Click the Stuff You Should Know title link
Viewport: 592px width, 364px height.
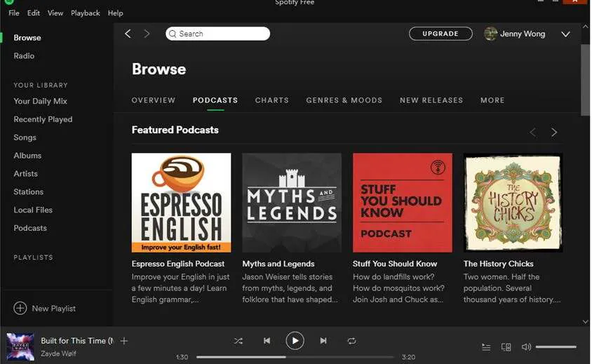click(395, 264)
